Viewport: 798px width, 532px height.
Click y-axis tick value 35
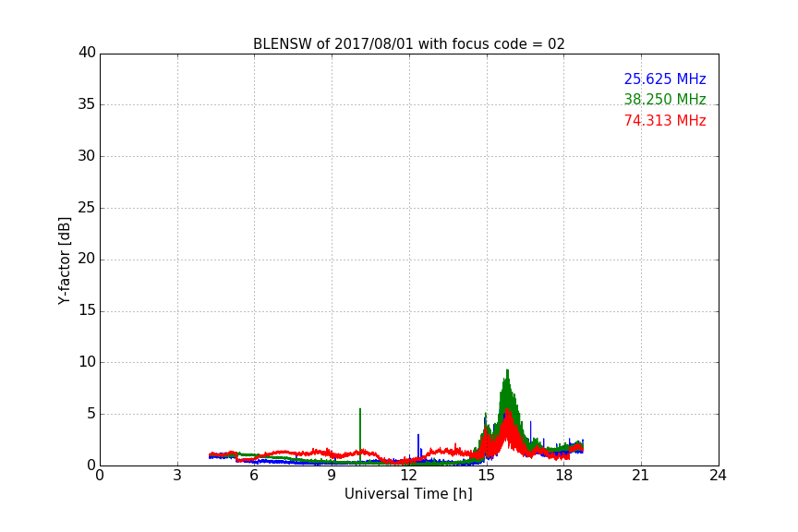pyautogui.click(x=87, y=104)
